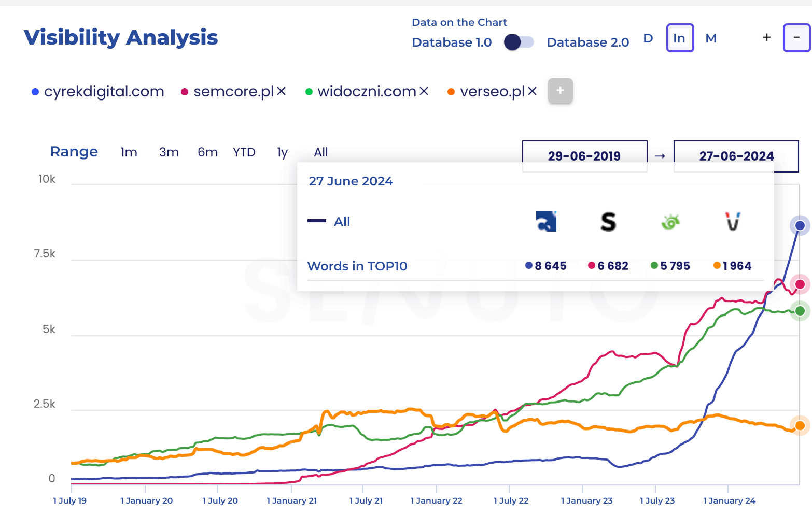The width and height of the screenshot is (812, 516).
Task: Select the In interval data option
Action: pos(679,38)
